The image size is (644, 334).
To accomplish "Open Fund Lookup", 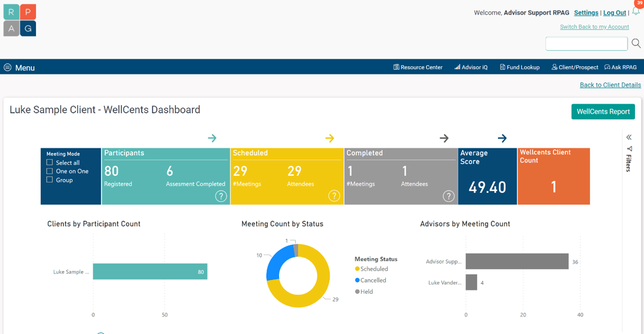I will [x=519, y=67].
